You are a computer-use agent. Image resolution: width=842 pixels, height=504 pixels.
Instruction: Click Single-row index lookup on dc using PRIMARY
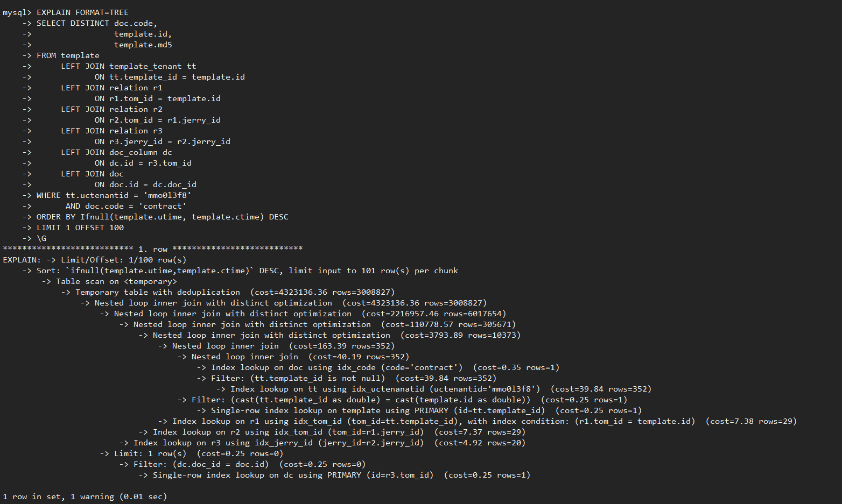[293, 475]
